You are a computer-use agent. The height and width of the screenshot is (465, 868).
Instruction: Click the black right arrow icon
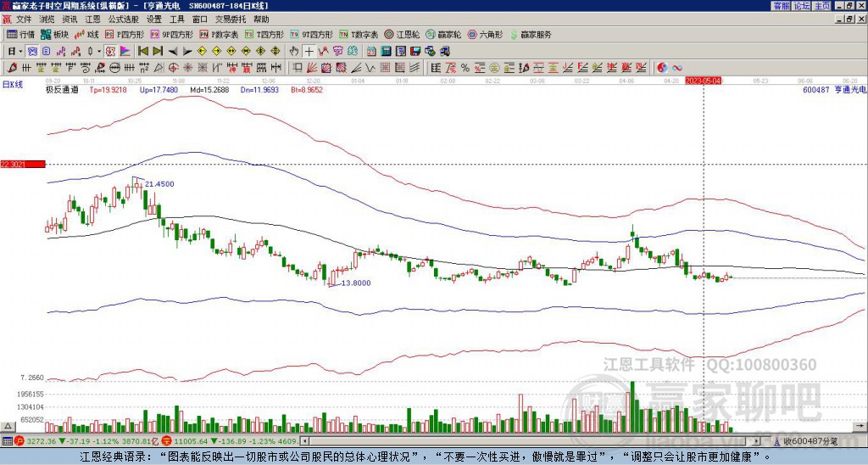pos(187,52)
